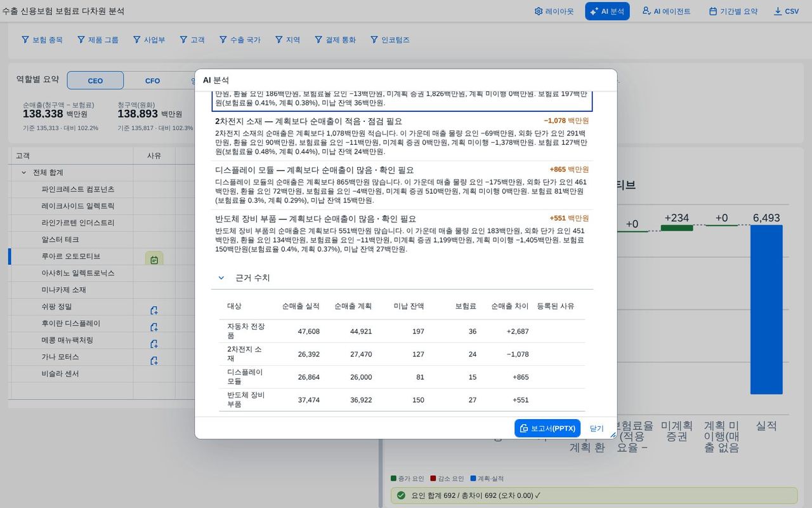The image size is (812, 508).
Task: Open the 고객 filter
Action: click(x=192, y=39)
